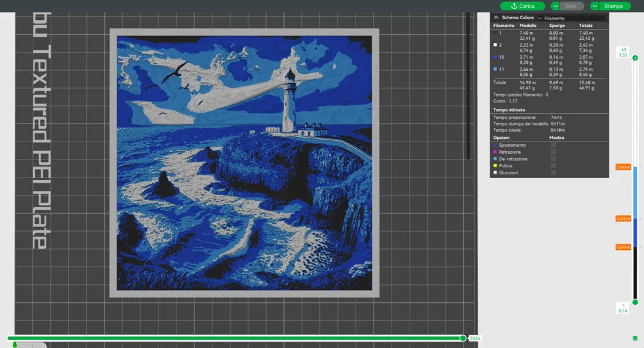The height and width of the screenshot is (348, 644).
Task: Collapse the Schema Colore legend panel
Action: [x=496, y=17]
